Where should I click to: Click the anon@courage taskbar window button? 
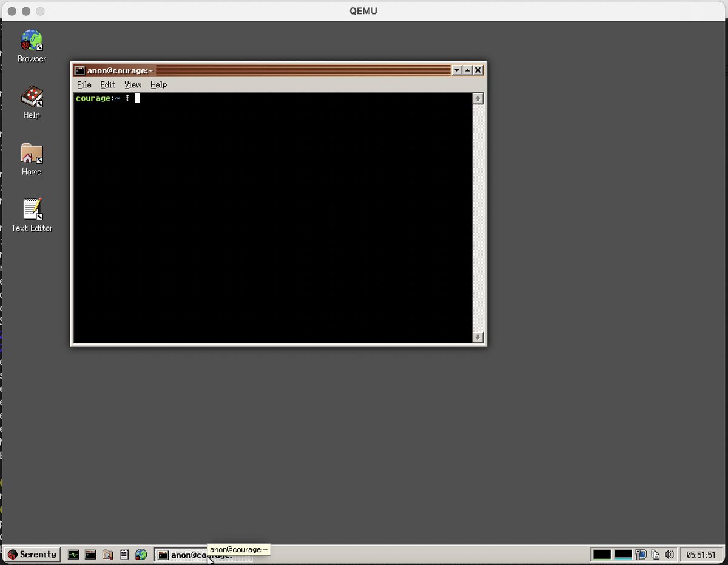[203, 555]
